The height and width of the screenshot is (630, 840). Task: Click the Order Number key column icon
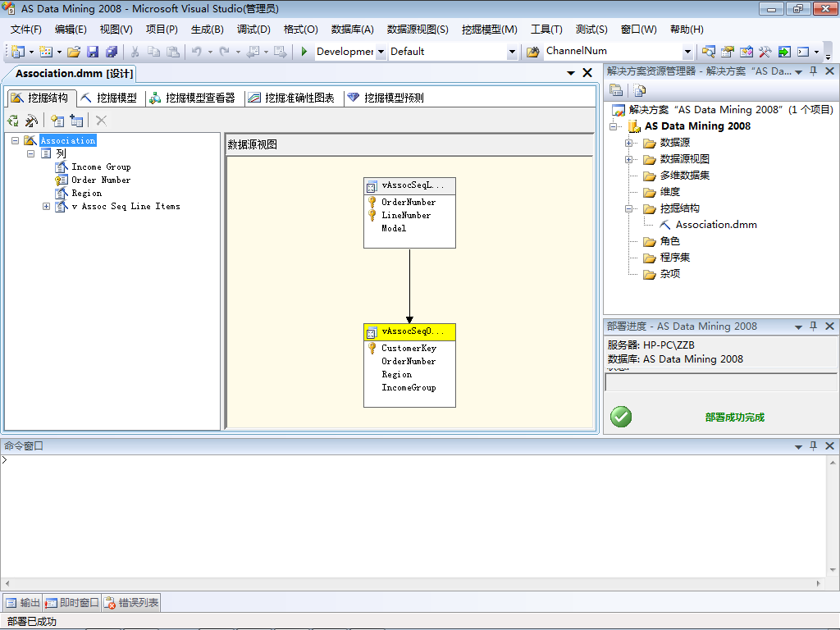pos(61,180)
